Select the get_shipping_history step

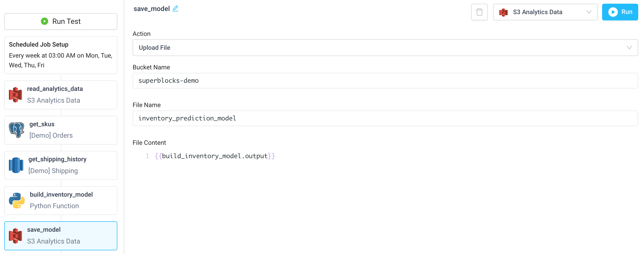click(x=61, y=165)
